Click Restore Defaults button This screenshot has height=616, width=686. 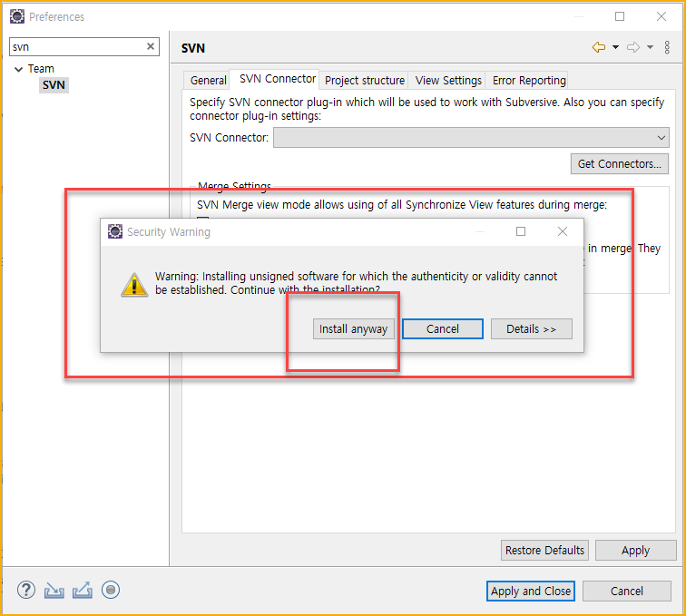[x=544, y=551]
